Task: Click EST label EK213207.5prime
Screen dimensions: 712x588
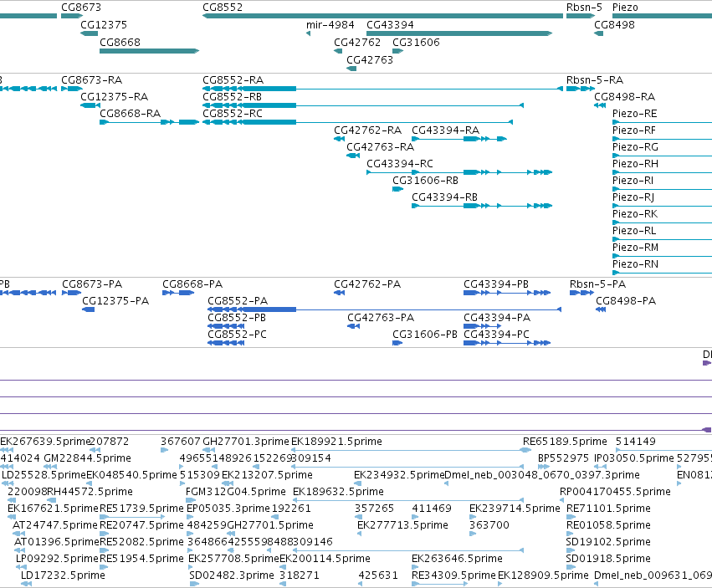Action: tap(267, 475)
